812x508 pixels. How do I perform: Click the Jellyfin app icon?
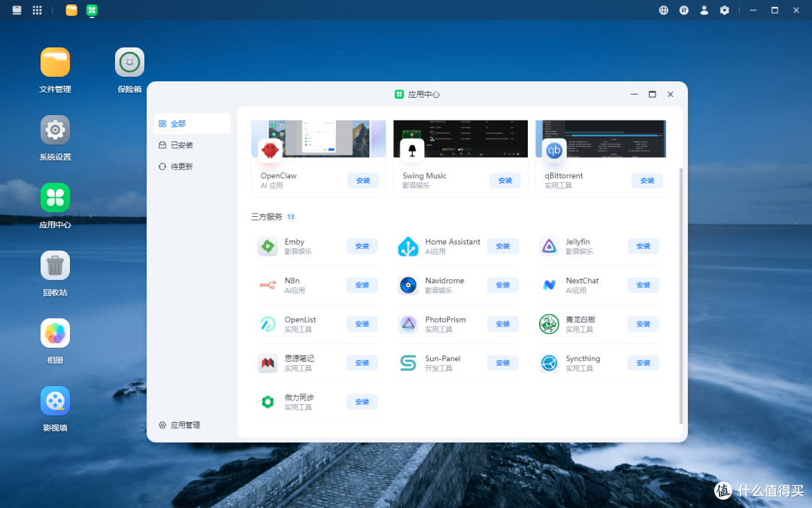pos(549,246)
